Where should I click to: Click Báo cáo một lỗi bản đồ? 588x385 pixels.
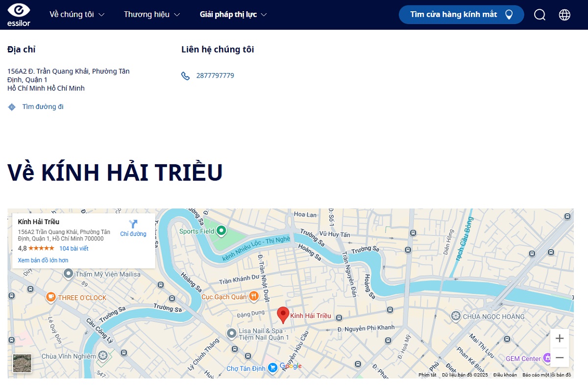(546, 375)
